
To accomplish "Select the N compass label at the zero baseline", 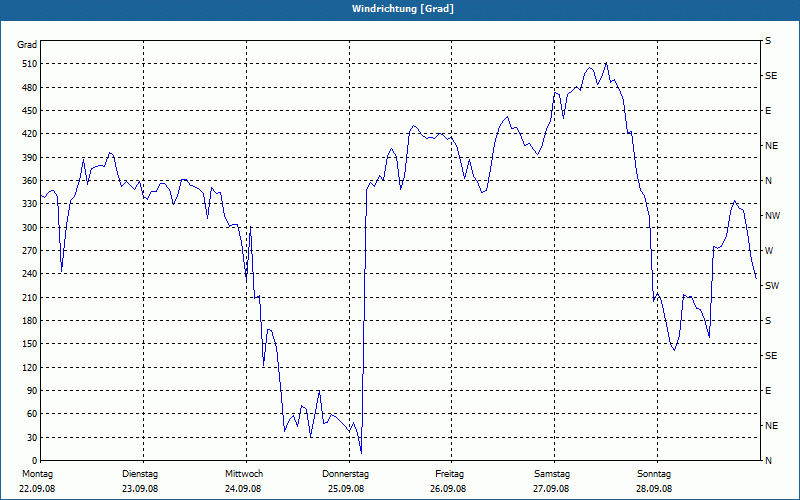I will click(x=768, y=461).
